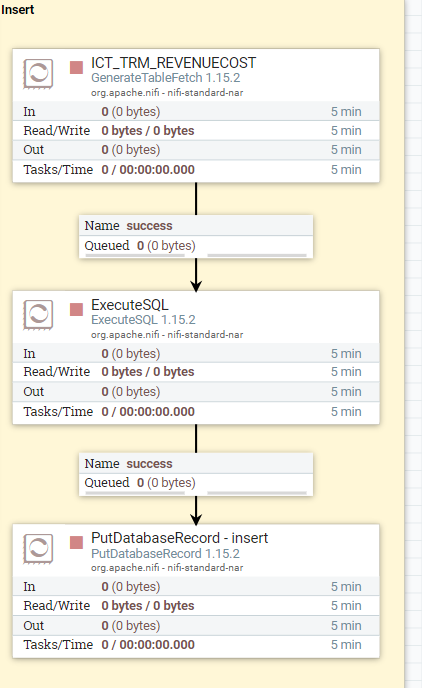The width and height of the screenshot is (422, 688).
Task: Click the GenerateTableFetch processor icon
Action: pos(38,74)
